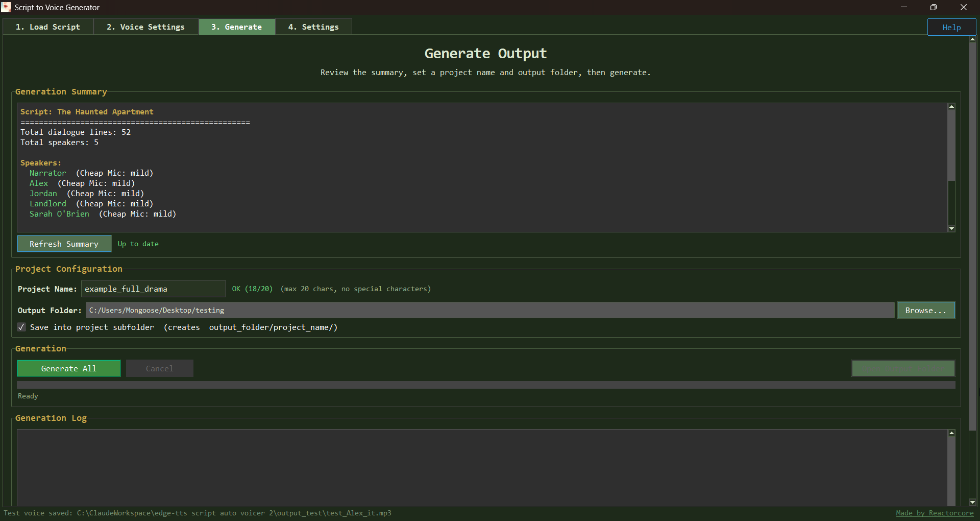Click Browse to choose the output folder
The height and width of the screenshot is (521, 980).
pos(926,311)
